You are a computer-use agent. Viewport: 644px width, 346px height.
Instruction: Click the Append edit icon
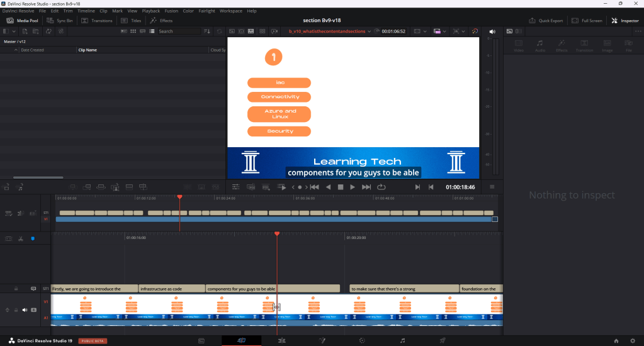coord(87,187)
